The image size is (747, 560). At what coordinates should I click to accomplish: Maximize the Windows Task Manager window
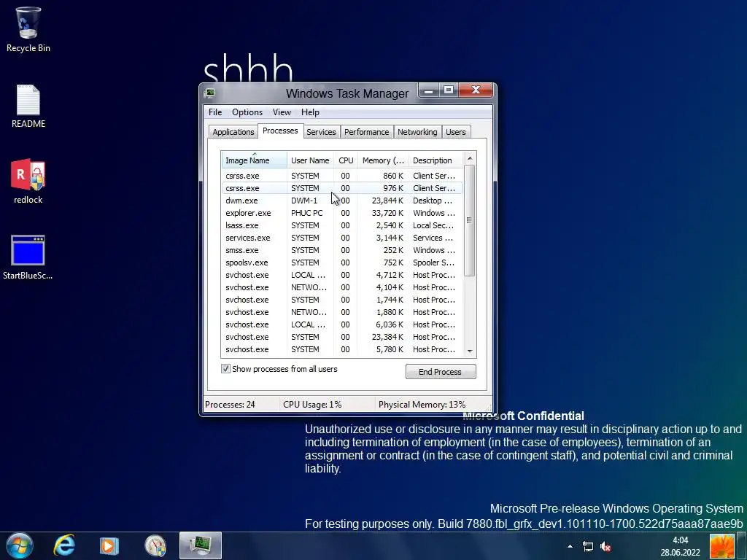[449, 90]
